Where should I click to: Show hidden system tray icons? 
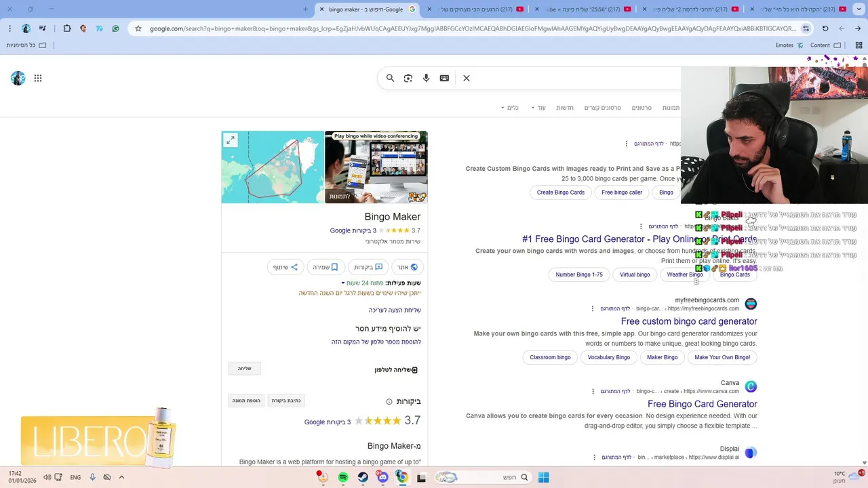pyautogui.click(x=121, y=477)
